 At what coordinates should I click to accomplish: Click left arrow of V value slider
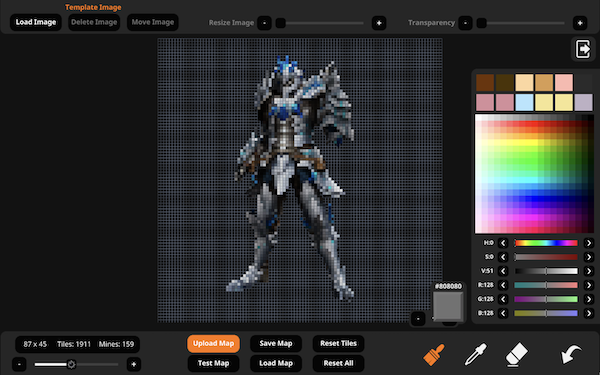tap(503, 271)
